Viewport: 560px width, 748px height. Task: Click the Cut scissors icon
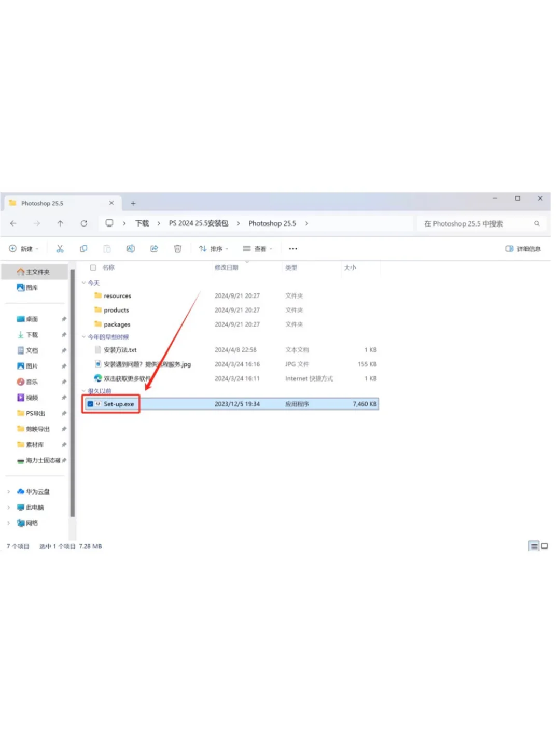(x=60, y=249)
